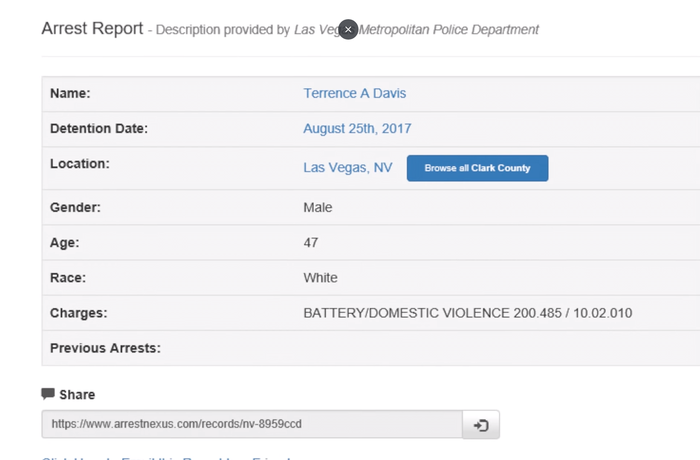Click the copy link icon beside the URL
This screenshot has height=460, width=700.
pyautogui.click(x=480, y=425)
